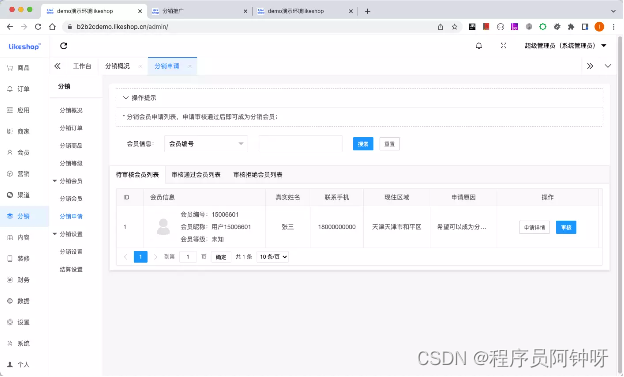Close the 分销概况 tab
Image resolution: width=624 pixels, height=377 pixels.
tap(140, 66)
